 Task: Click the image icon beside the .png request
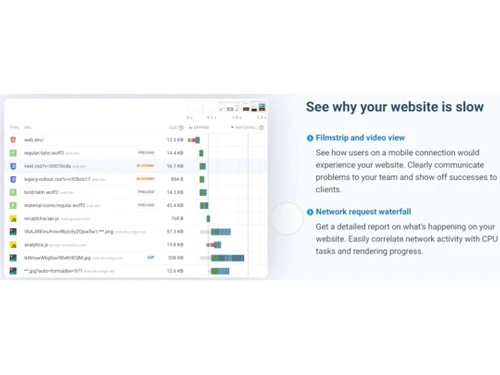[13, 232]
